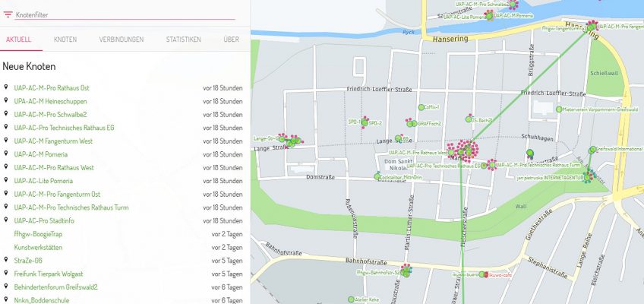Image resolution: width=644 pixels, height=304 pixels.
Task: Click location pin beside Freifunk Tierpark Wolgast
Action: click(x=6, y=274)
